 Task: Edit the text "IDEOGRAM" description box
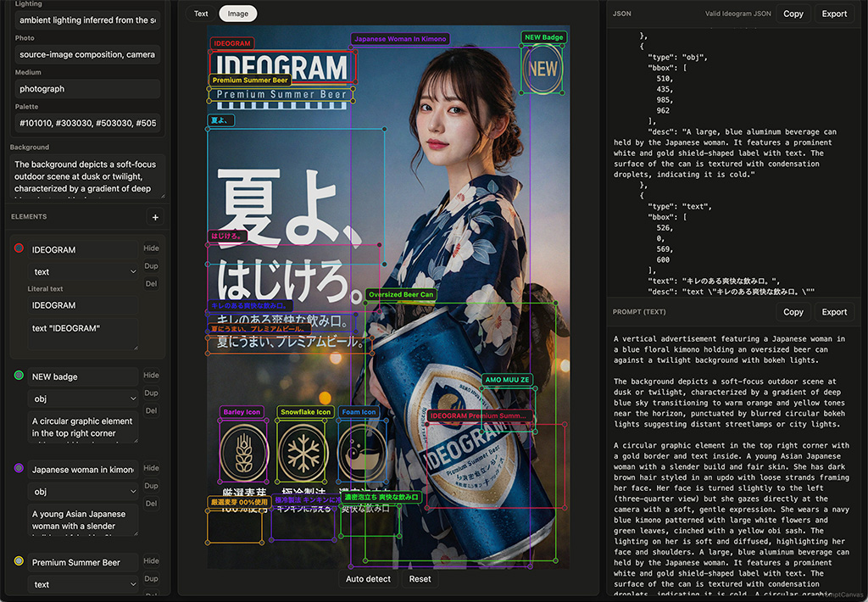coord(82,334)
